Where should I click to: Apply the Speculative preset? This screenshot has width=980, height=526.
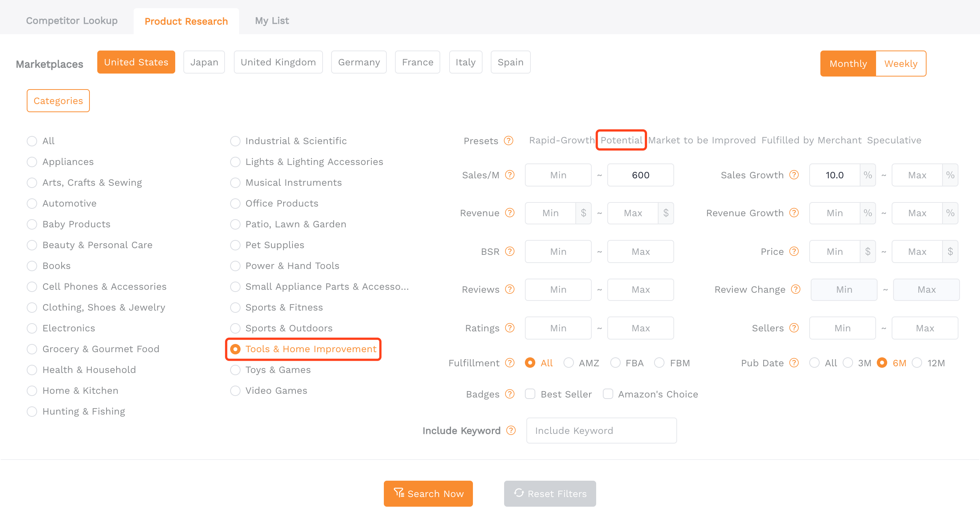pyautogui.click(x=894, y=140)
